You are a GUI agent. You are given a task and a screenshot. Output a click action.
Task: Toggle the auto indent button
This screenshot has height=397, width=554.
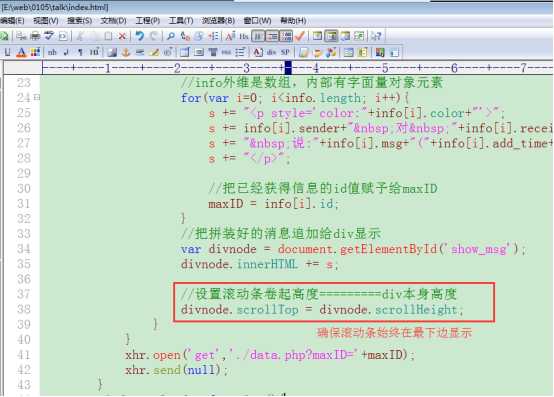[272, 36]
